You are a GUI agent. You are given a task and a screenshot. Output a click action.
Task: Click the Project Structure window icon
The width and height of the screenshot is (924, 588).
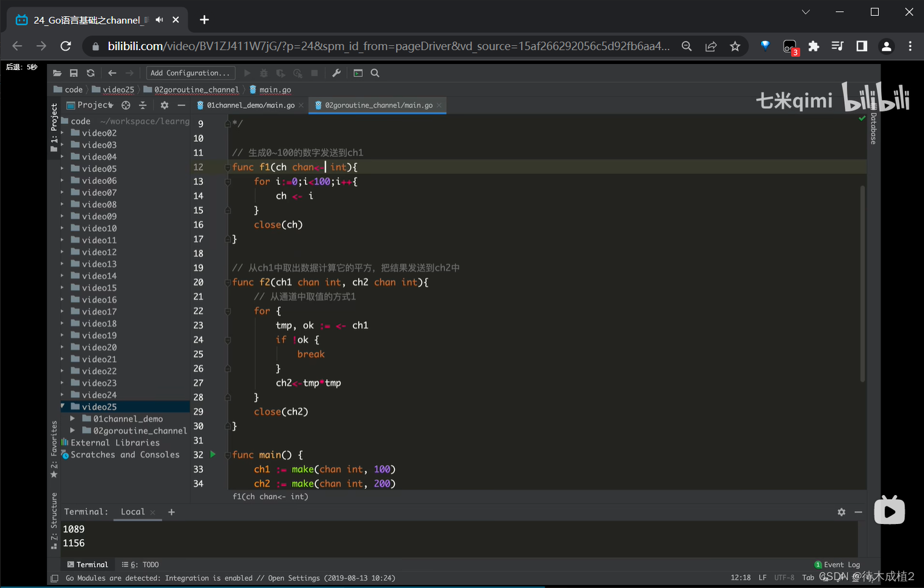358,73
